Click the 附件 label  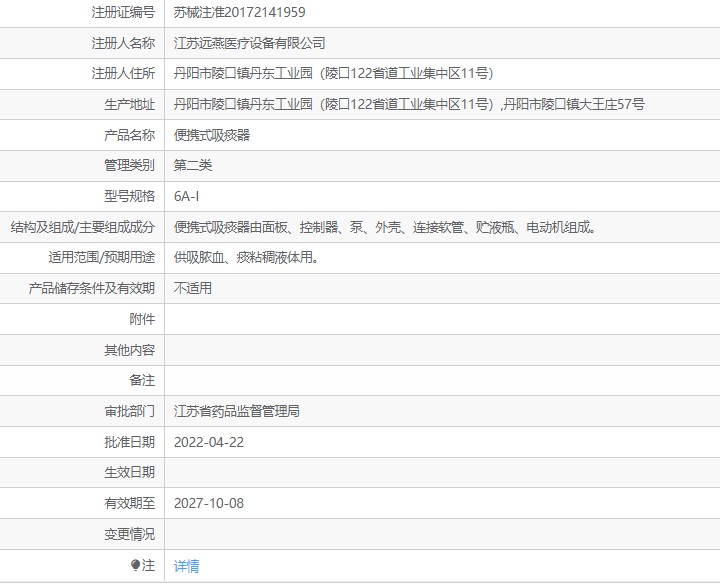point(142,319)
